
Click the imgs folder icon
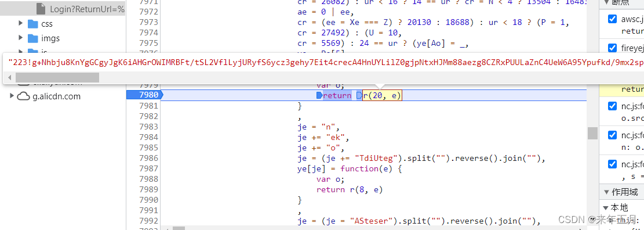(33, 38)
